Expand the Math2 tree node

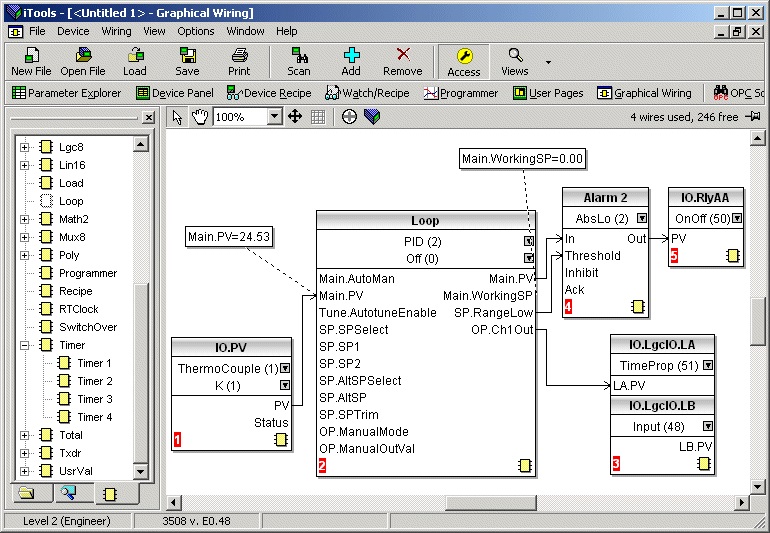click(x=25, y=219)
